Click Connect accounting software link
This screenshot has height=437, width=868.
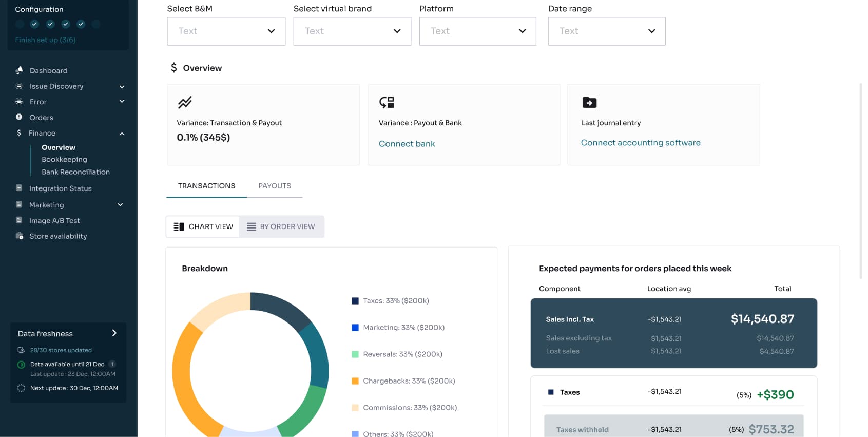click(x=640, y=143)
